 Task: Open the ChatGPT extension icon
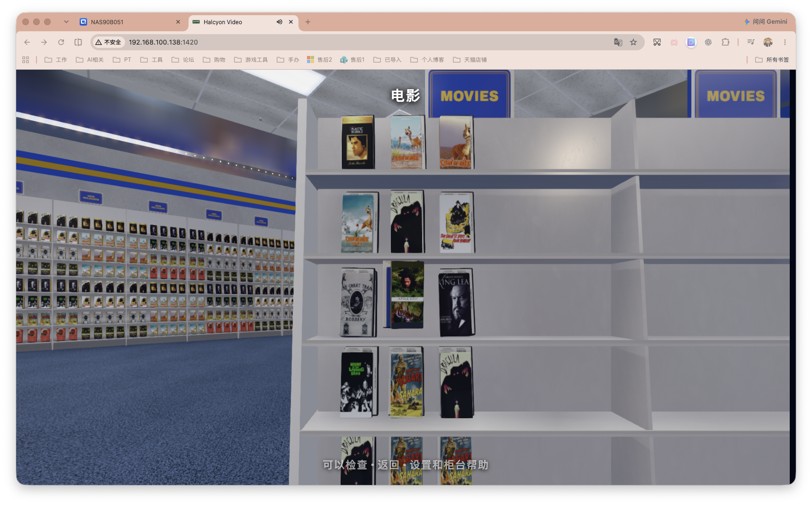point(708,42)
